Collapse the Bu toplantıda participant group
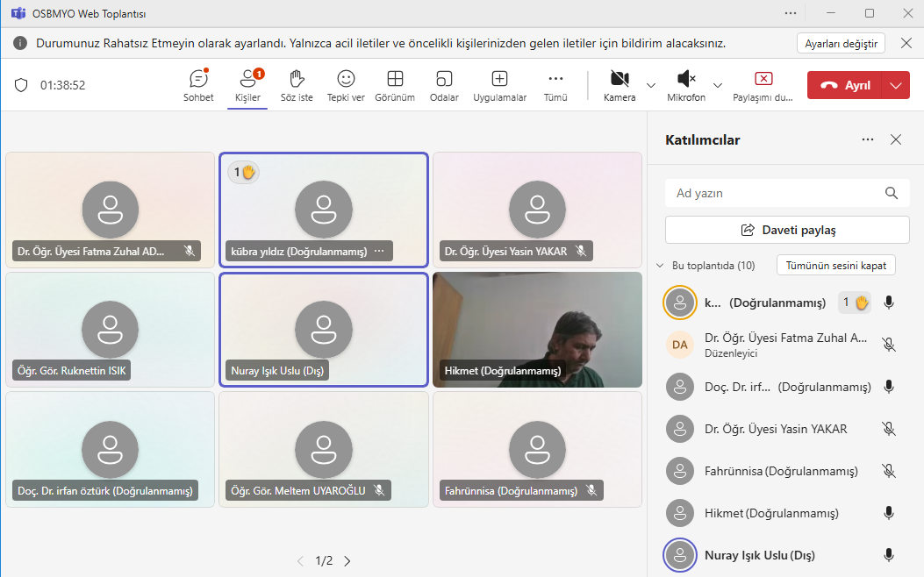The width and height of the screenshot is (924, 577). pyautogui.click(x=660, y=266)
